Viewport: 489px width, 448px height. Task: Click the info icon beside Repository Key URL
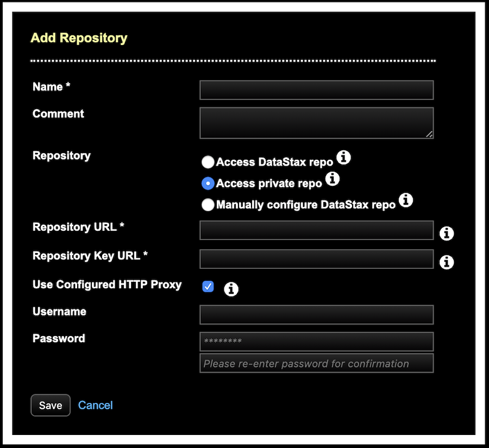(x=447, y=262)
